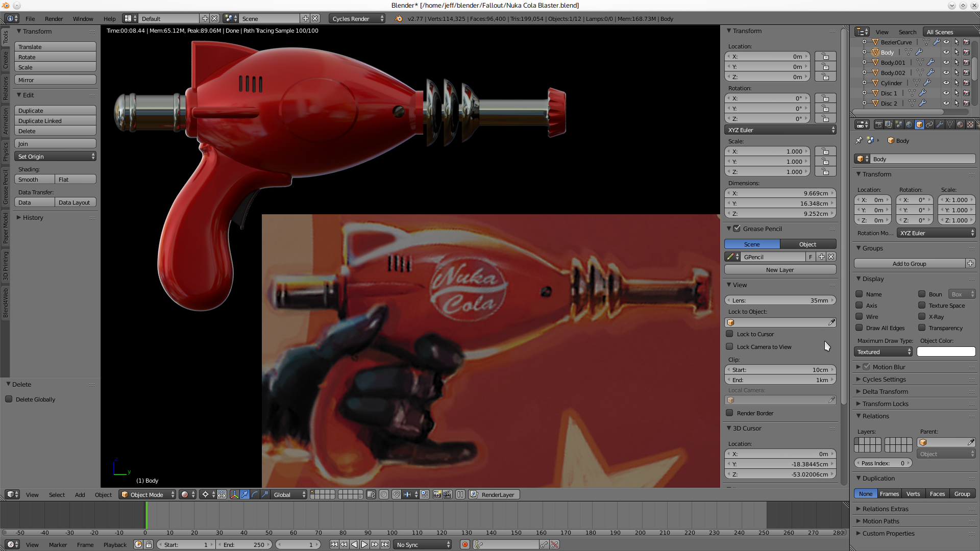Enable the X-Ray display checkbox

click(x=922, y=316)
